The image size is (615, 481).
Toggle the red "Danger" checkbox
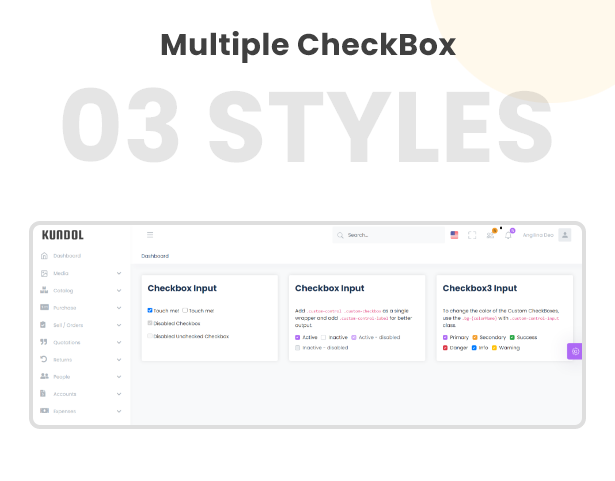coord(445,348)
